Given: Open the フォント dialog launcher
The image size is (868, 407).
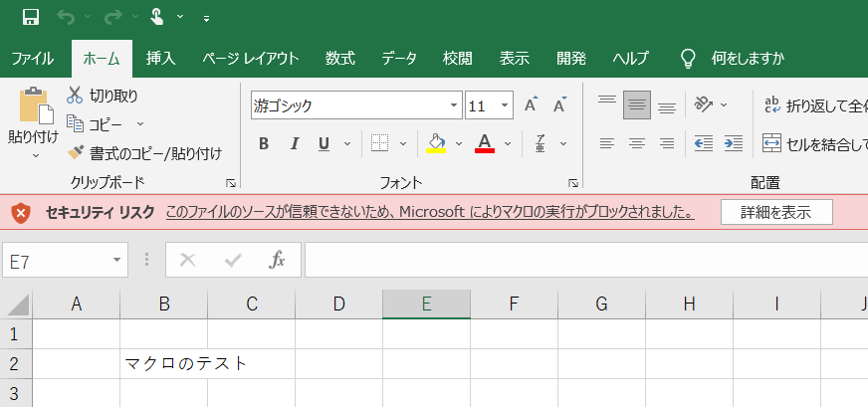Looking at the screenshot, I should click(573, 183).
